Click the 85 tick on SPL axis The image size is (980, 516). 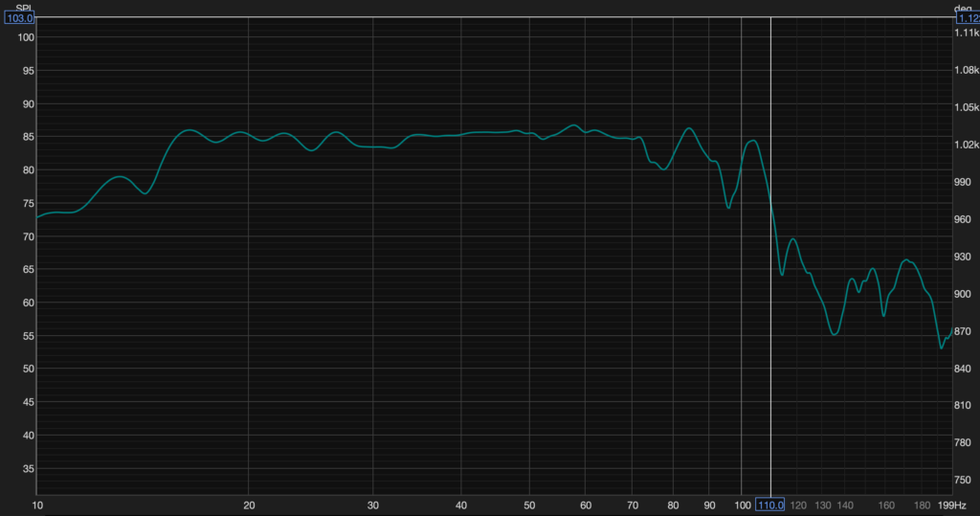(28, 137)
